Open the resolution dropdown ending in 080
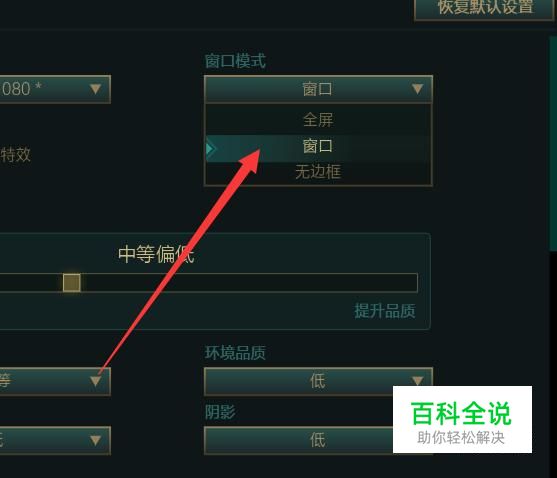The image size is (557, 478). (x=55, y=89)
